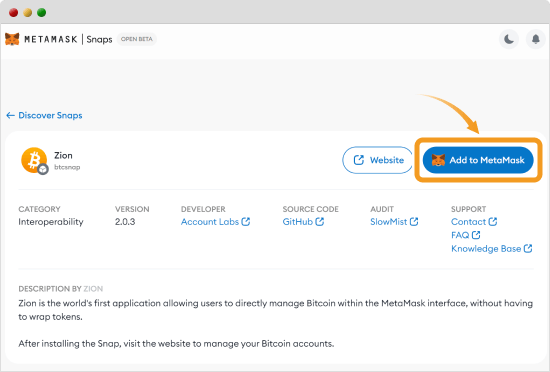Open GitHub source code link
Screen dimensions: 550x372
pyautogui.click(x=303, y=222)
